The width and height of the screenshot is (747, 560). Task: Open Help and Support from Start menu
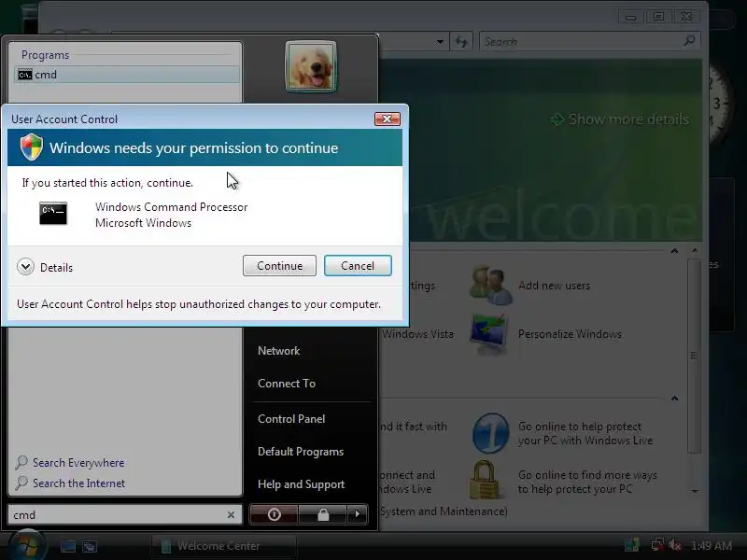click(x=301, y=484)
